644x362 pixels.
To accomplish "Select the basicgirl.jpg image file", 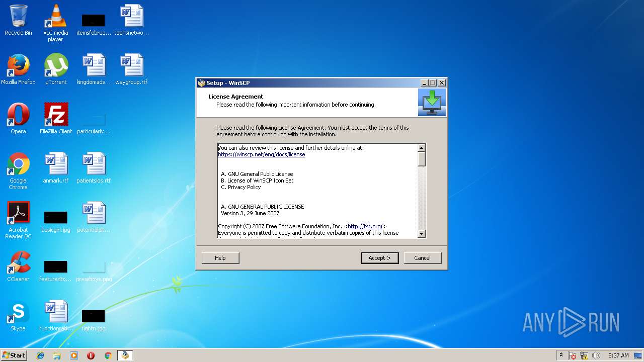I will (55, 221).
